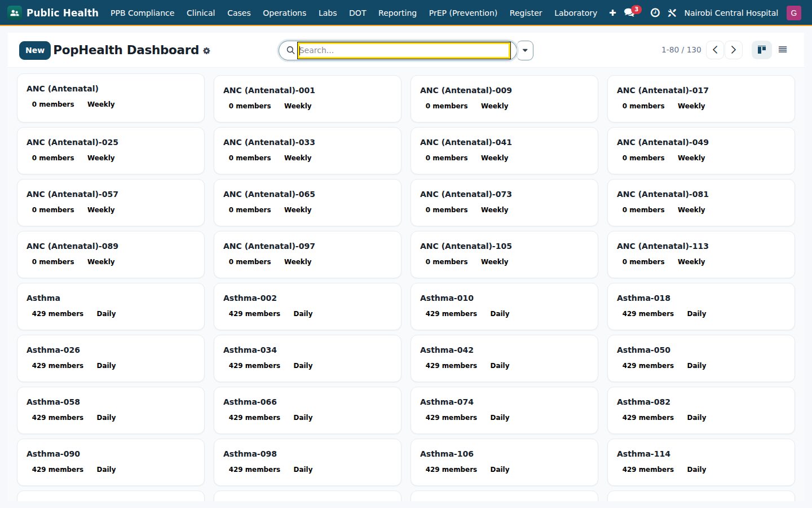Click the Asthma-106 title
812x508 pixels.
447,454
